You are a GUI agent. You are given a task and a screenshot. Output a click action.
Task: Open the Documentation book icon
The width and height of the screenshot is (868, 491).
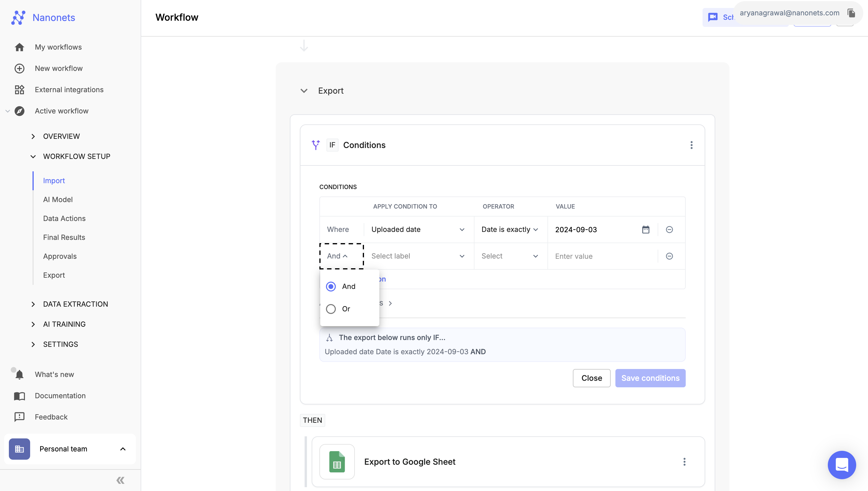click(x=19, y=396)
